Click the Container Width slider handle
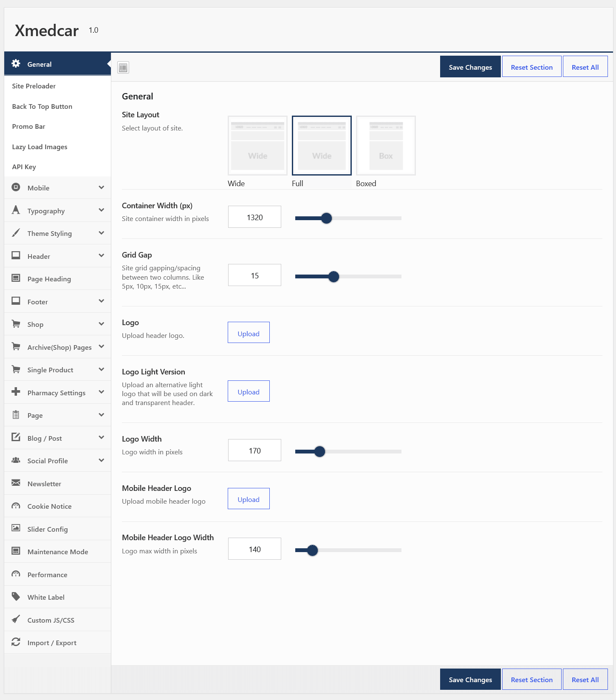This screenshot has width=616, height=700. coord(326,218)
